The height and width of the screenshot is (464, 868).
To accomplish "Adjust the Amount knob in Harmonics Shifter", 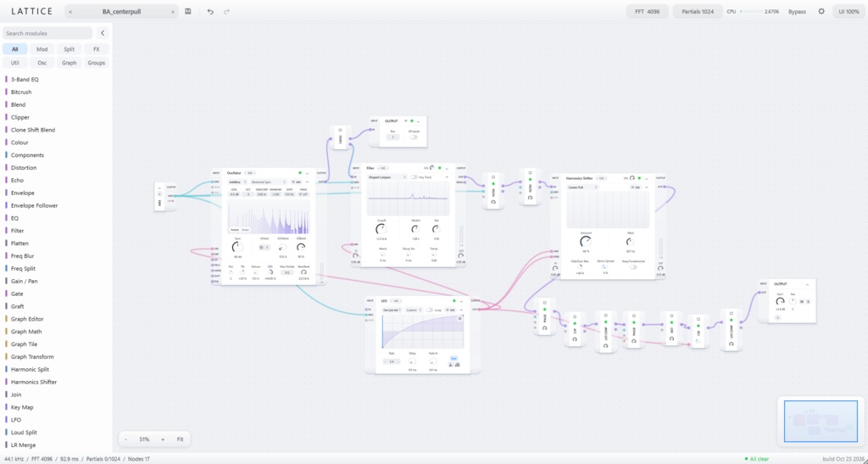I will pyautogui.click(x=586, y=242).
